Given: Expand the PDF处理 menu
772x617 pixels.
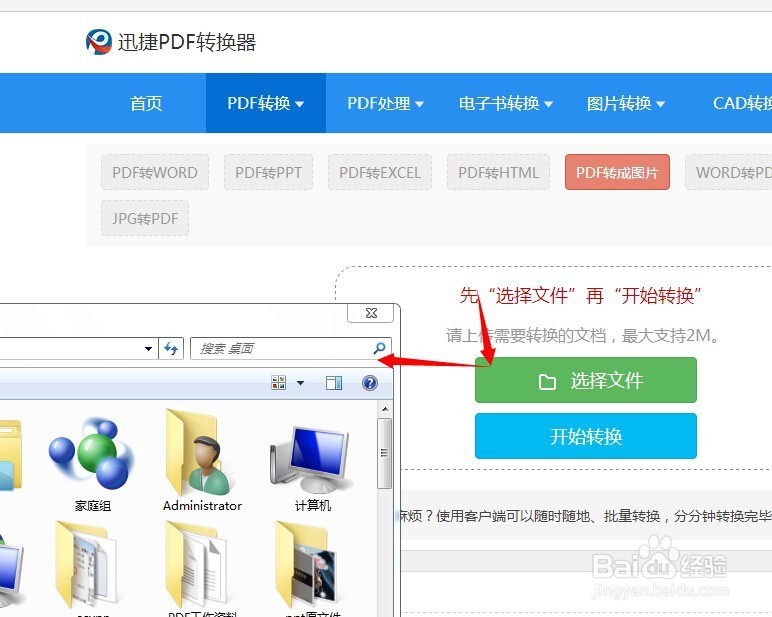Looking at the screenshot, I should click(385, 103).
